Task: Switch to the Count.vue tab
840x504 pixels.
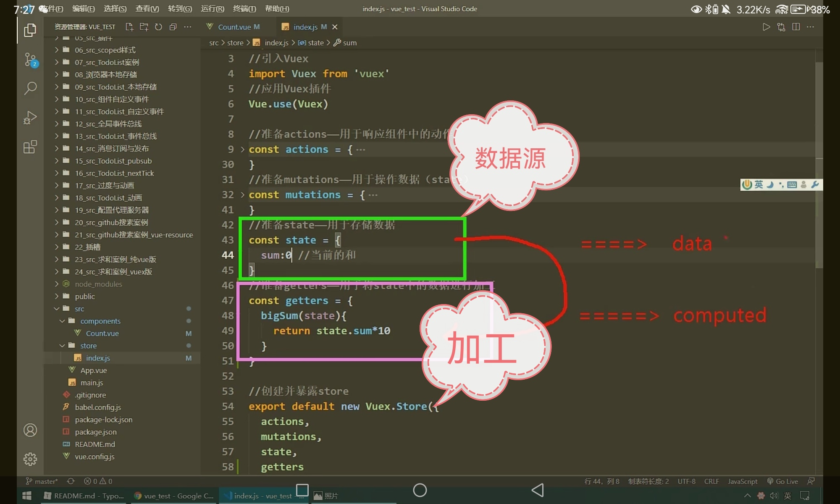Action: (234, 27)
